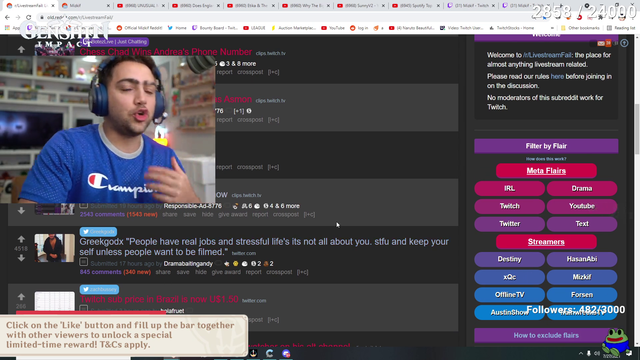Upvote the Twitch sub price in Brazil post
This screenshot has height=360, width=640.
click(21, 297)
